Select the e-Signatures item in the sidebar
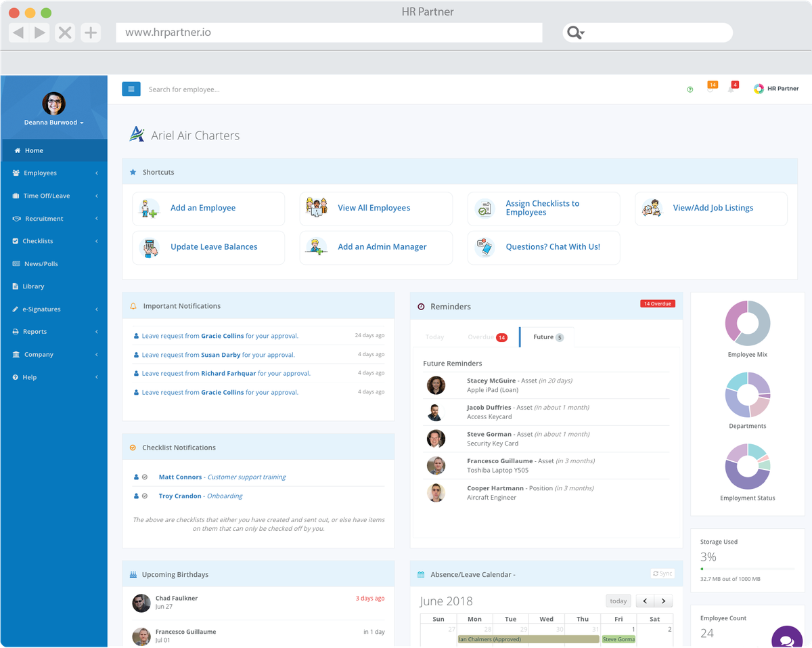This screenshot has width=812, height=648. click(41, 309)
